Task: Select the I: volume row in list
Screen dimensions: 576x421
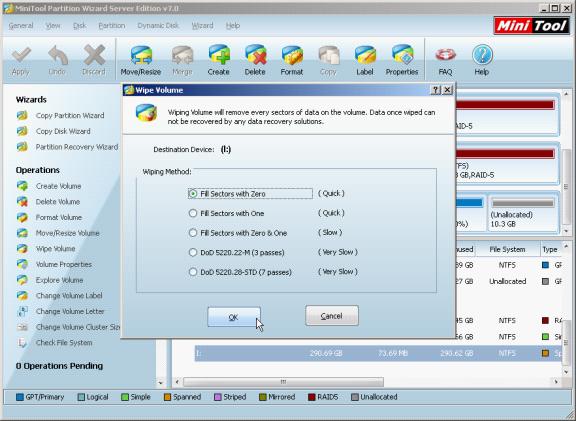Action: pos(378,353)
